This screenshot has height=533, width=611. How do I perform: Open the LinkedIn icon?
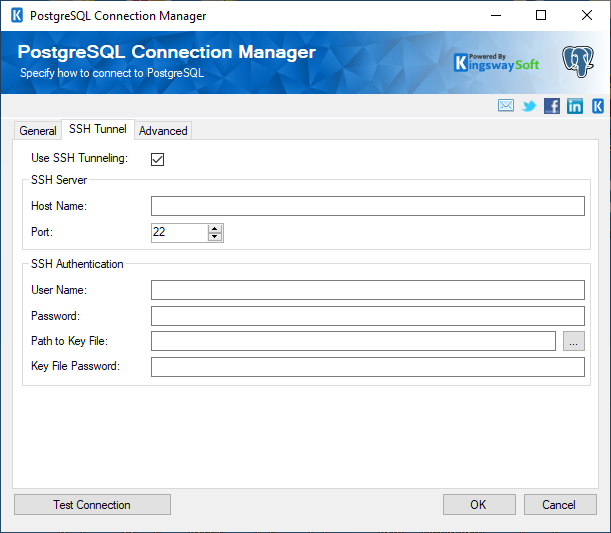575,106
